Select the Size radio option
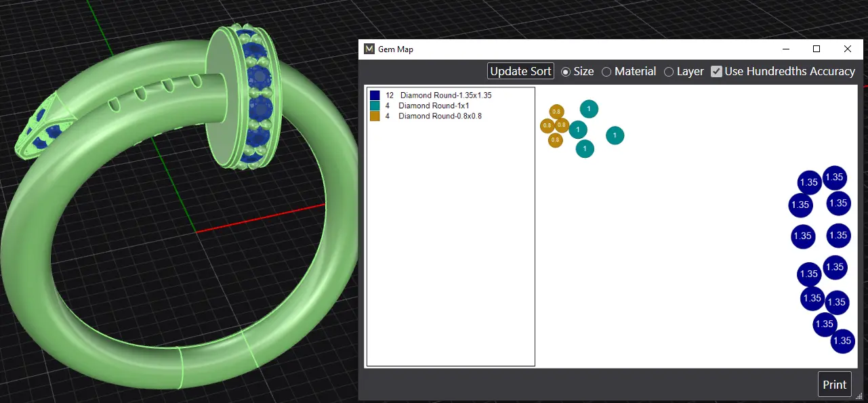The image size is (868, 403). point(566,72)
